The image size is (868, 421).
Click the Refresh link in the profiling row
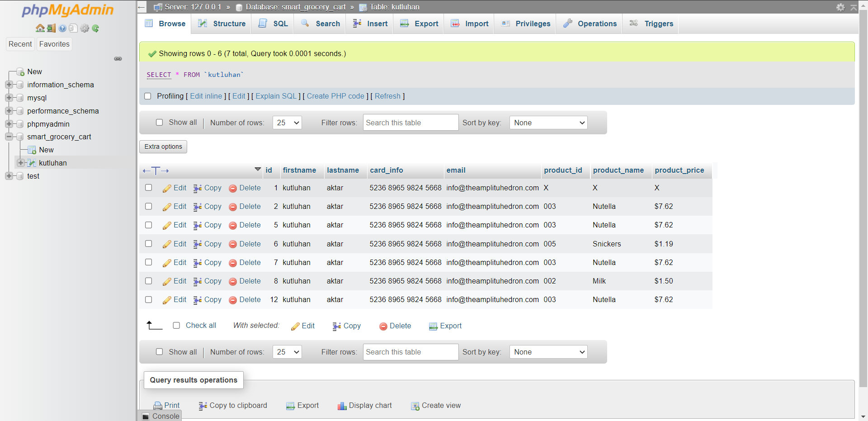[387, 96]
